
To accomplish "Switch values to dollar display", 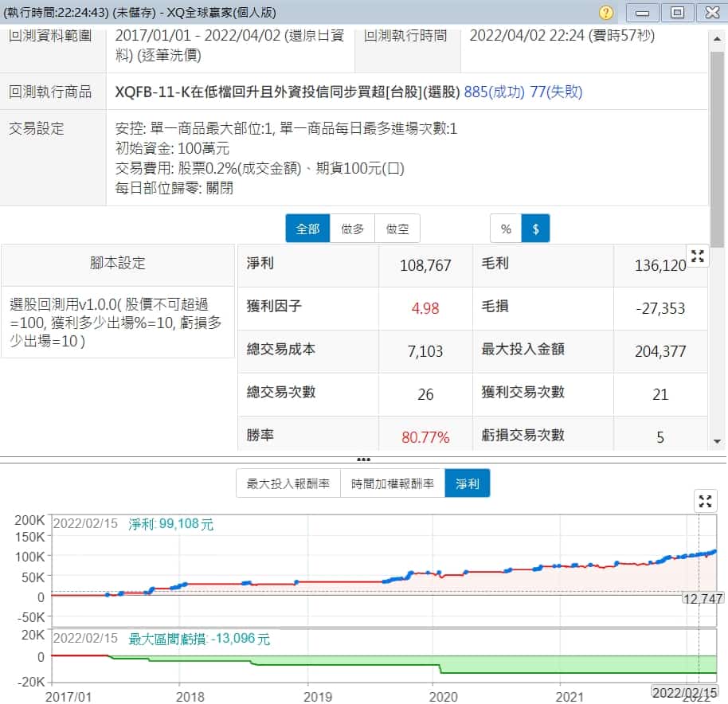I will [535, 229].
